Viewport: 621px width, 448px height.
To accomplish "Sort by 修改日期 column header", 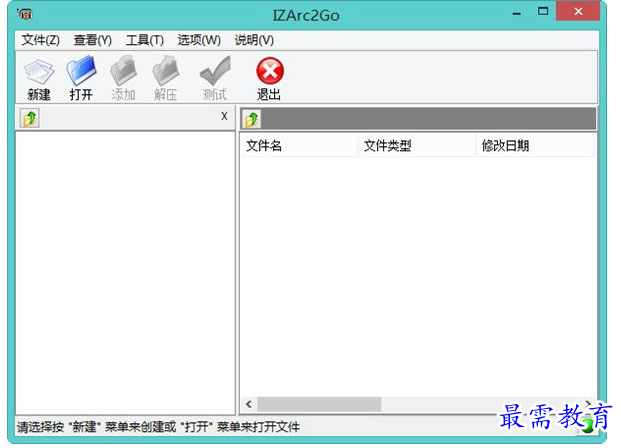I will (535, 146).
